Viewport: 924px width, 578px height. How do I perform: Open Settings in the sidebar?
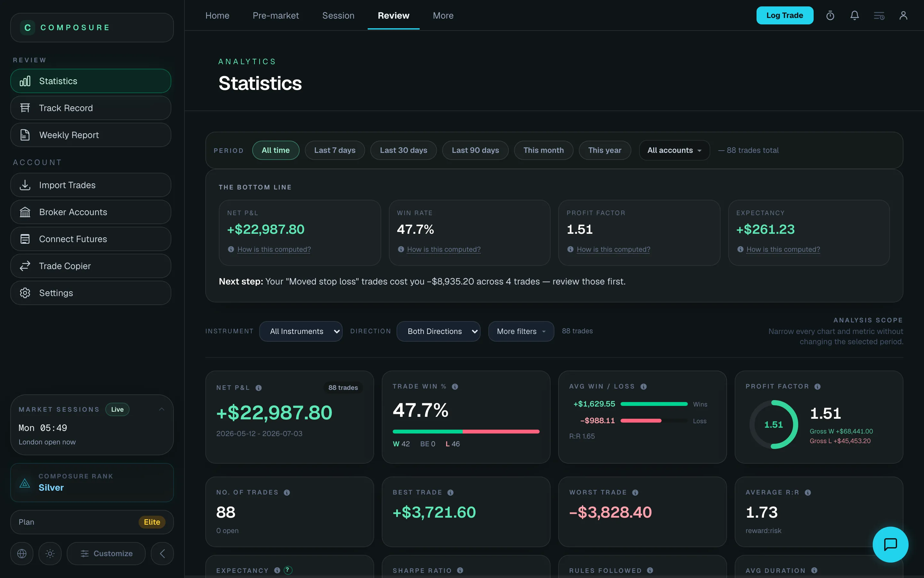tap(90, 293)
